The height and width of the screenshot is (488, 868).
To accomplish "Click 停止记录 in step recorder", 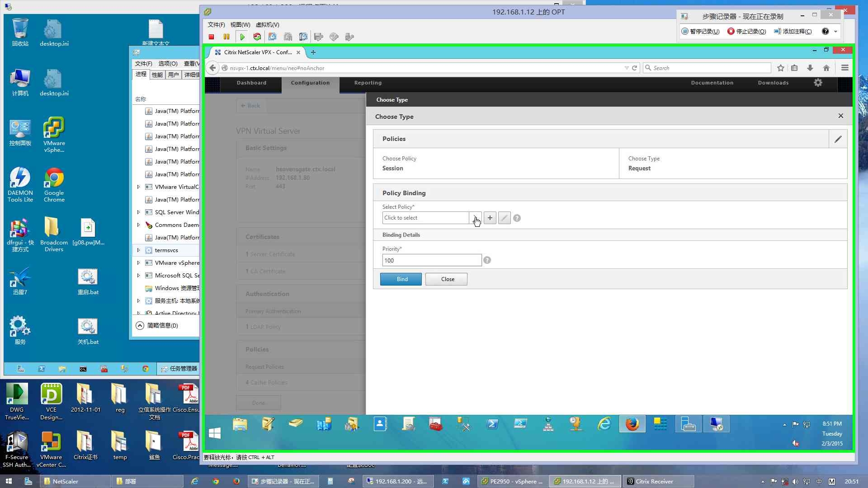I will [746, 32].
